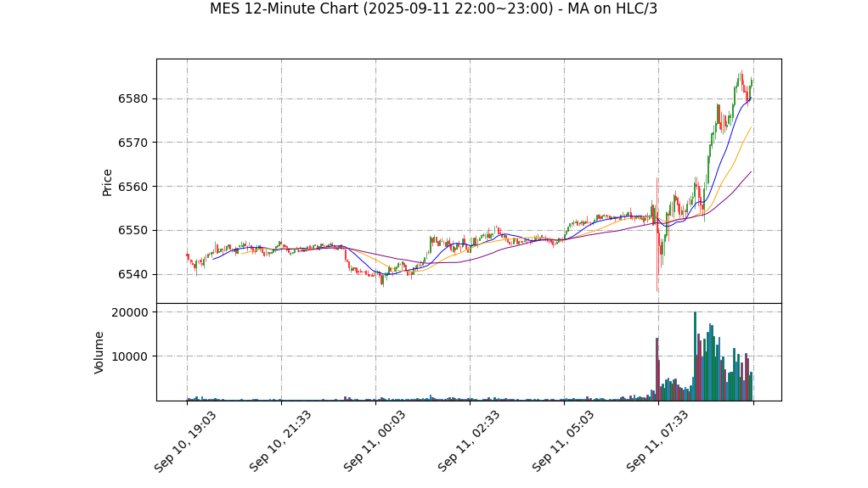This screenshot has width=868, height=488.
Task: Click the 'Sep 11, 00:03' time label
Action: (x=375, y=441)
